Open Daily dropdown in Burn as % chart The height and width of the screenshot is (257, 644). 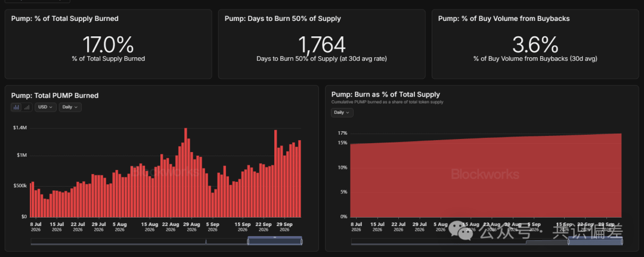(x=342, y=113)
